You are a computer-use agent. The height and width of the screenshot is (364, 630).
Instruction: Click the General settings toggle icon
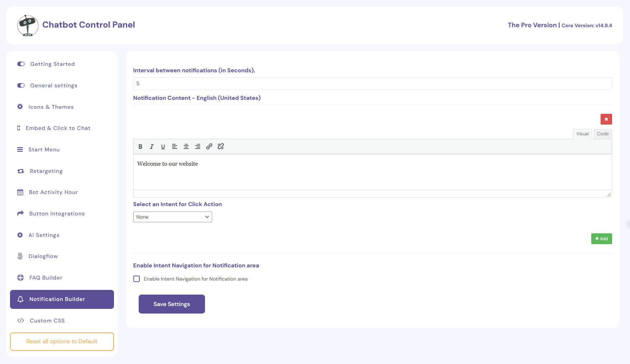pos(21,86)
